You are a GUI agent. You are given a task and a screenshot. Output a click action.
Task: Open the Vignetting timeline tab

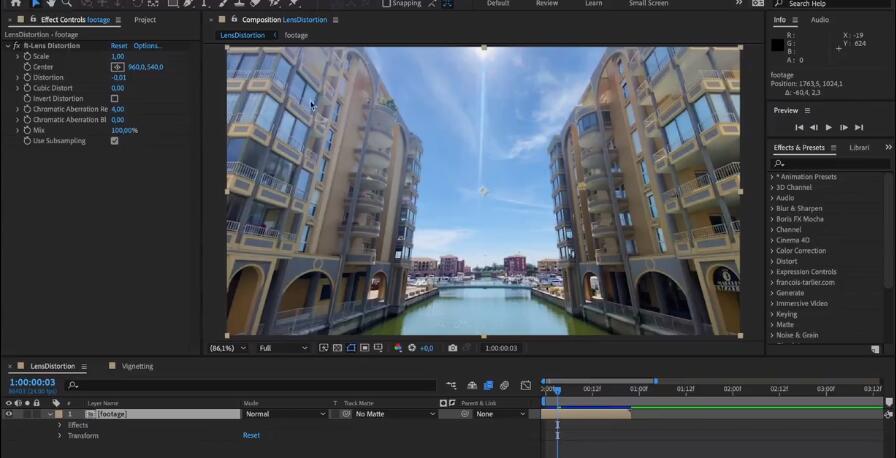137,366
